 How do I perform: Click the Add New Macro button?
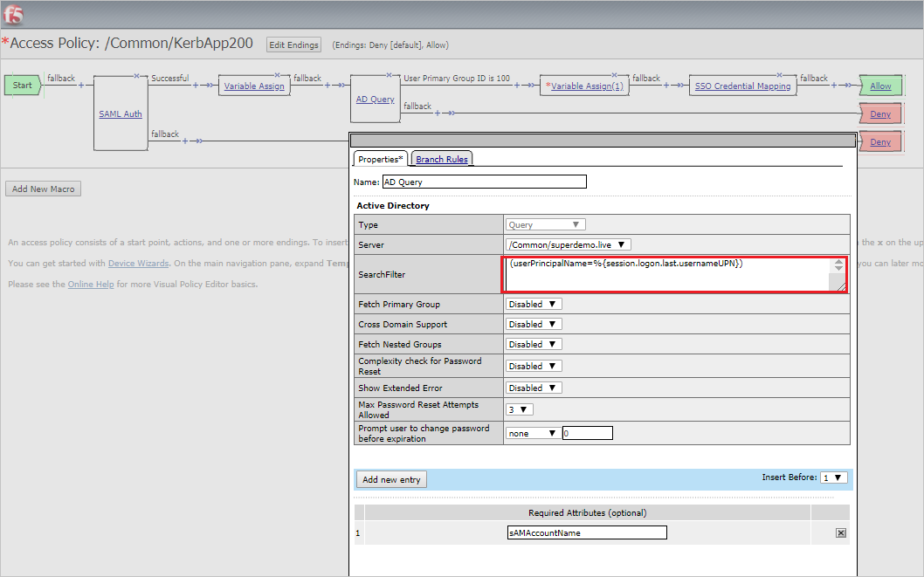[x=43, y=189]
